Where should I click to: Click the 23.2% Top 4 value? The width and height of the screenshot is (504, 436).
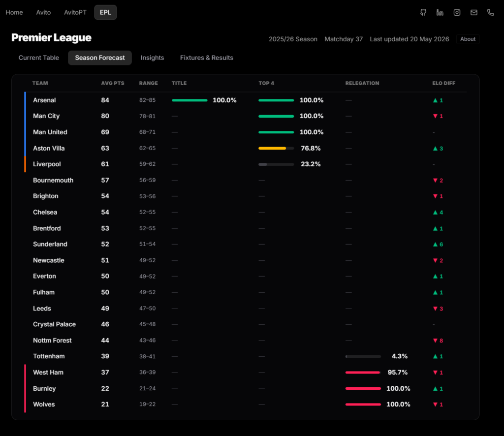tap(311, 164)
